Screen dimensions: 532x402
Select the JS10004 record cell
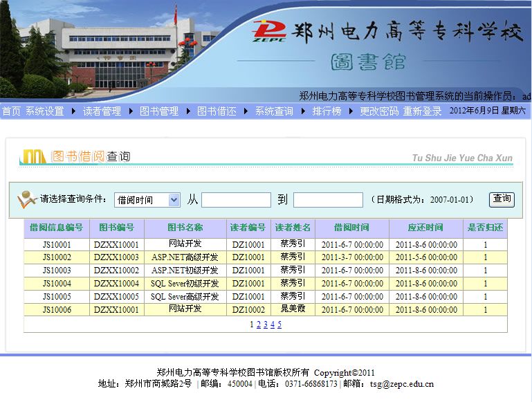[57, 284]
